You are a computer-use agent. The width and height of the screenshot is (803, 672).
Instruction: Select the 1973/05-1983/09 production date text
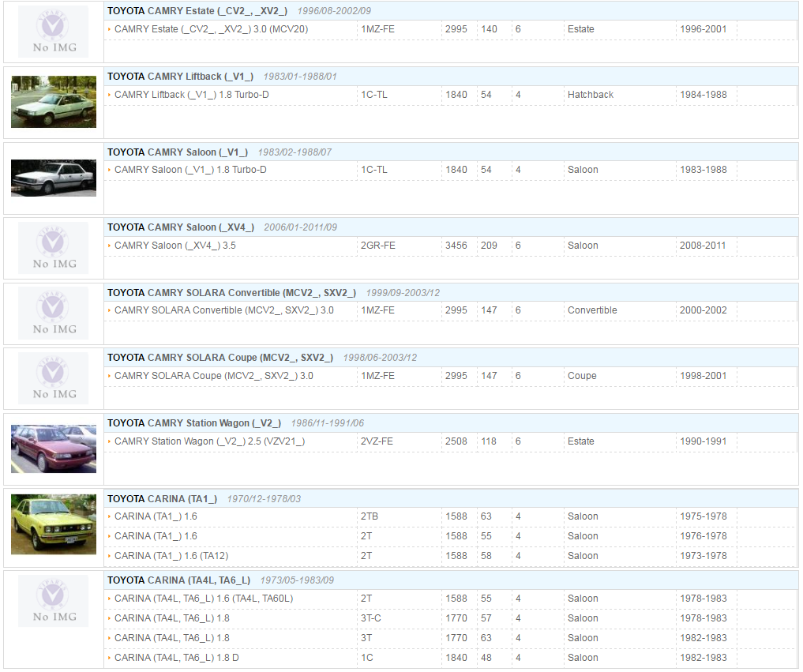(x=297, y=580)
